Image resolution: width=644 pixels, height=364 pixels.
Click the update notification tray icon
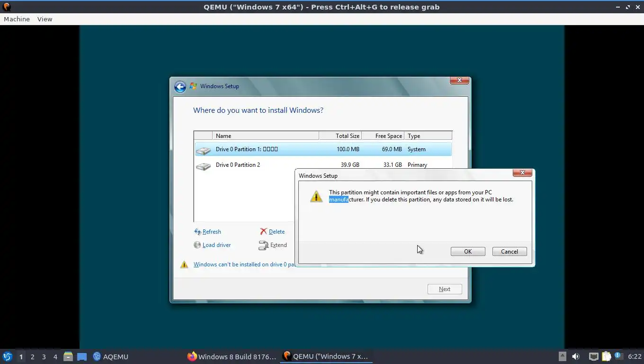click(x=618, y=355)
